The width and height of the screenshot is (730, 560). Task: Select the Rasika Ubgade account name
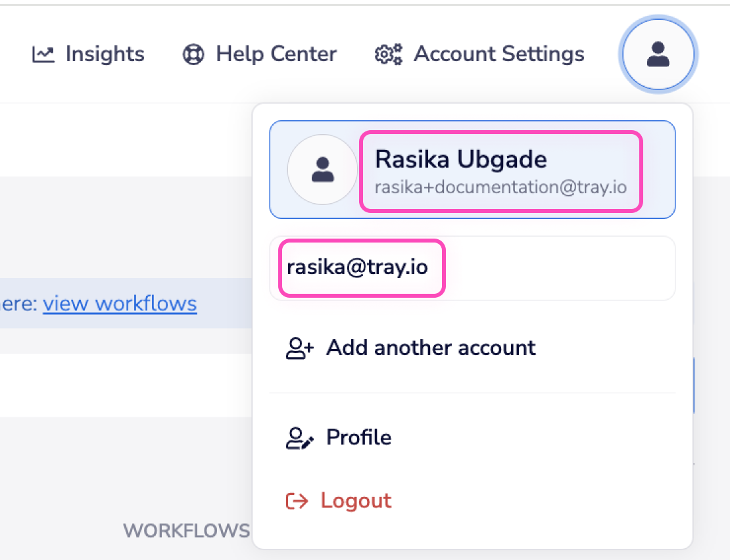click(x=460, y=159)
